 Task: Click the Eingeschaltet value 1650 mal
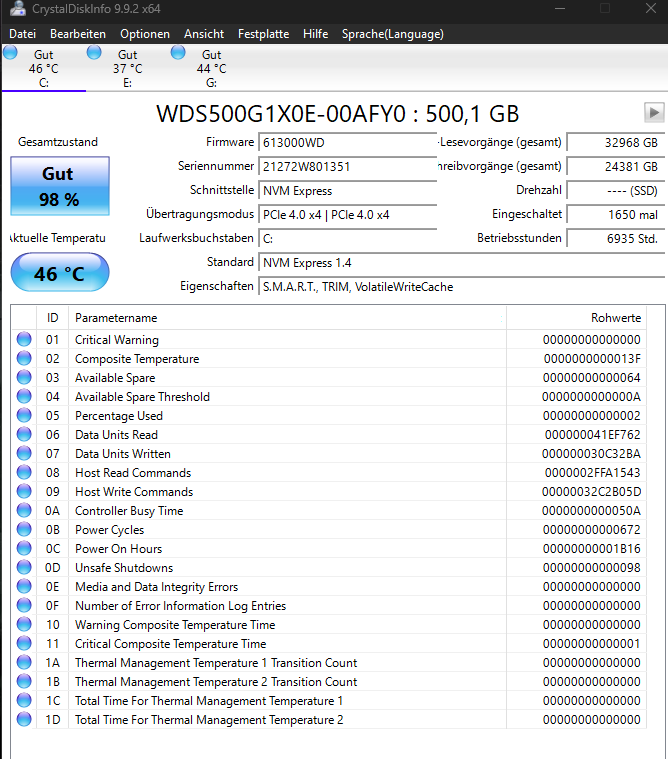[x=615, y=214]
